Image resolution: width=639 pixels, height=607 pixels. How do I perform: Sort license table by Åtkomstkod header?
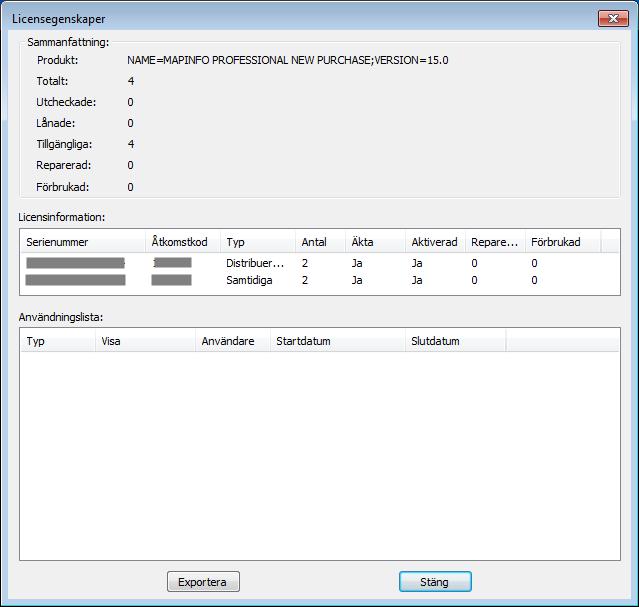(183, 242)
